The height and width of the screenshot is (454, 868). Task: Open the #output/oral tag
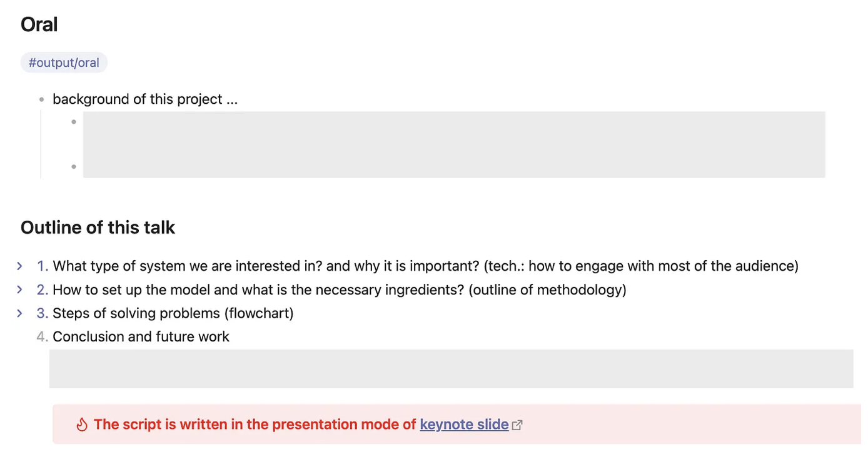point(64,63)
